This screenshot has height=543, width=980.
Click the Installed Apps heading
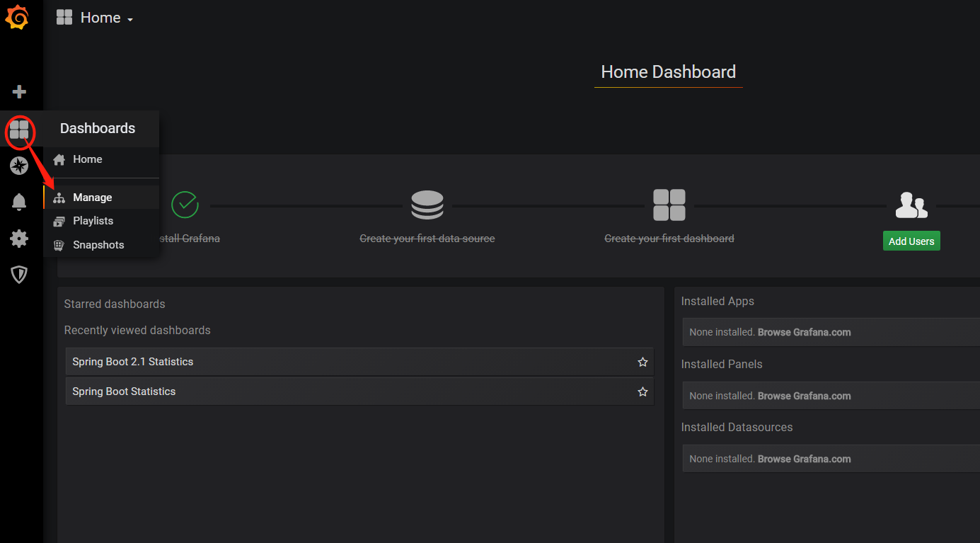click(x=717, y=301)
